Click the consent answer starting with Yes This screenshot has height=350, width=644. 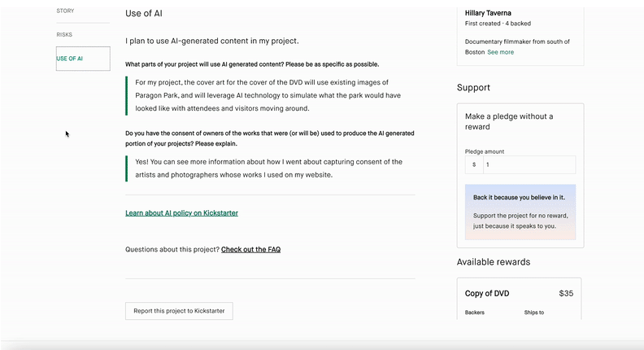[268, 168]
